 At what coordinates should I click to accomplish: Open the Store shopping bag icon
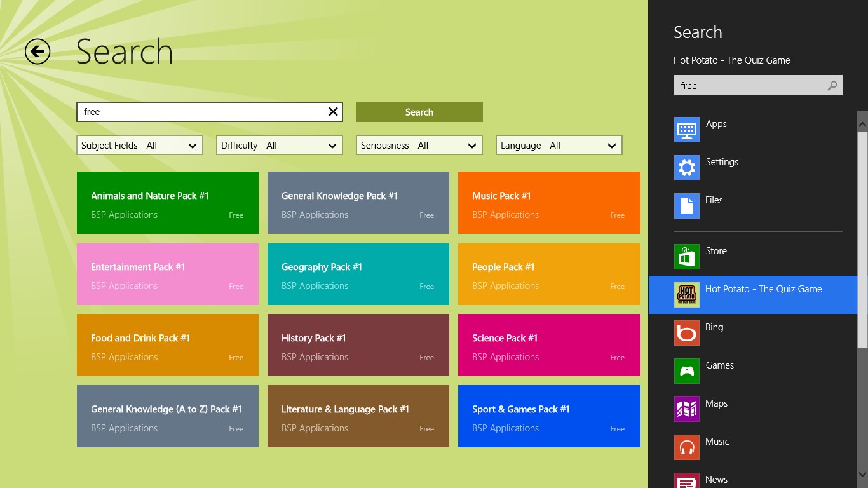tap(687, 257)
